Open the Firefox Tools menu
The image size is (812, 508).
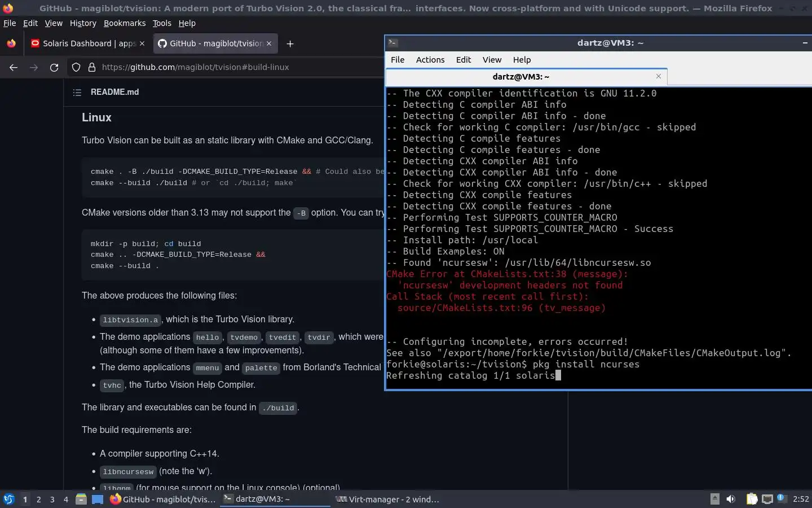pyautogui.click(x=162, y=23)
